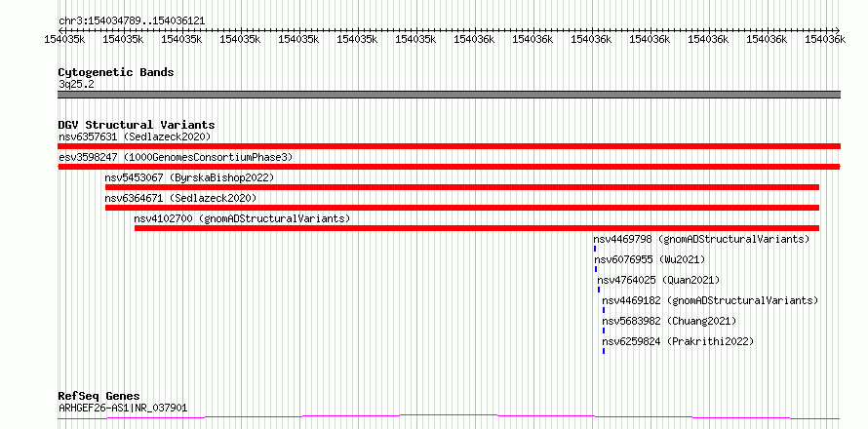The image size is (868, 429).
Task: Click the DGV Structural Variants track title
Action: (137, 125)
